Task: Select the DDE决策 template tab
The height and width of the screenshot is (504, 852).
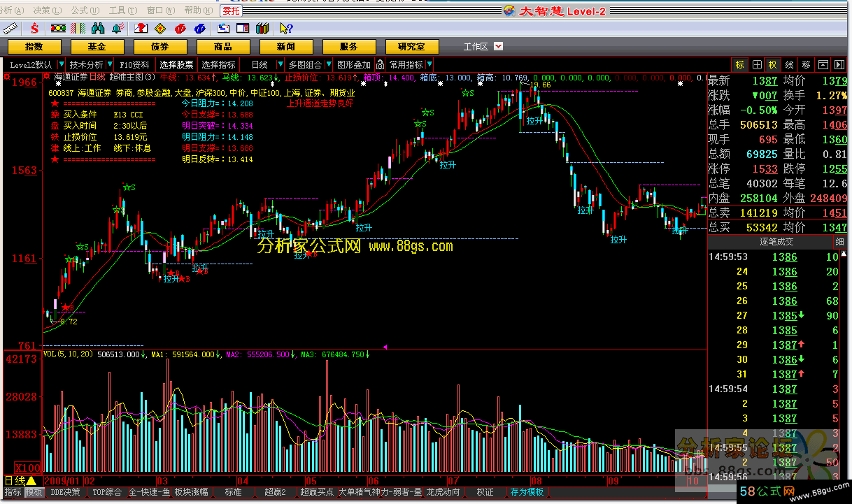Action: click(66, 492)
